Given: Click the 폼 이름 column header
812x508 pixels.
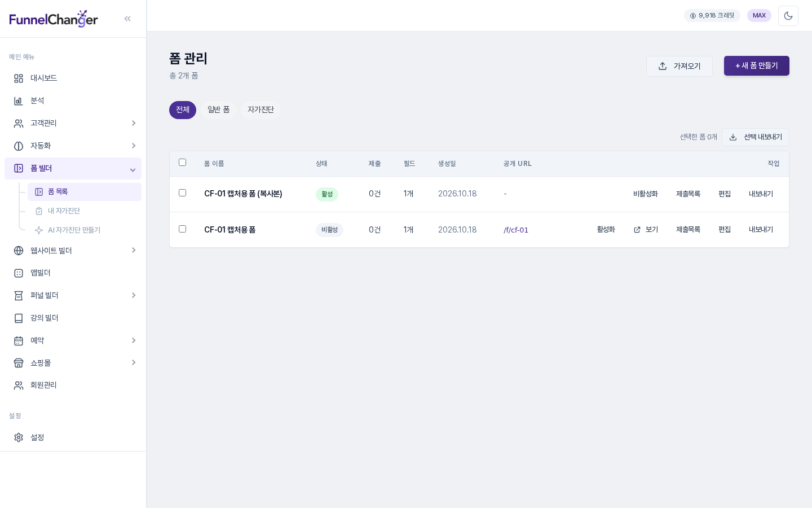Looking at the screenshot, I should tap(214, 164).
